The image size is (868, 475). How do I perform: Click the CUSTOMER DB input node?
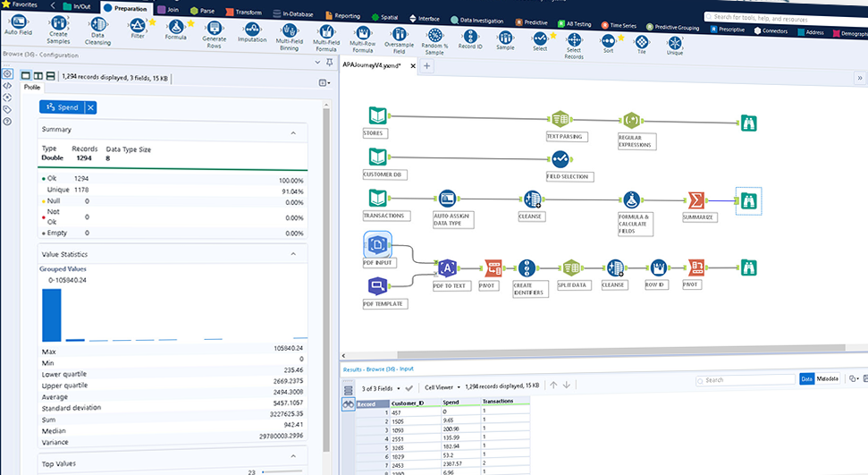pyautogui.click(x=377, y=157)
